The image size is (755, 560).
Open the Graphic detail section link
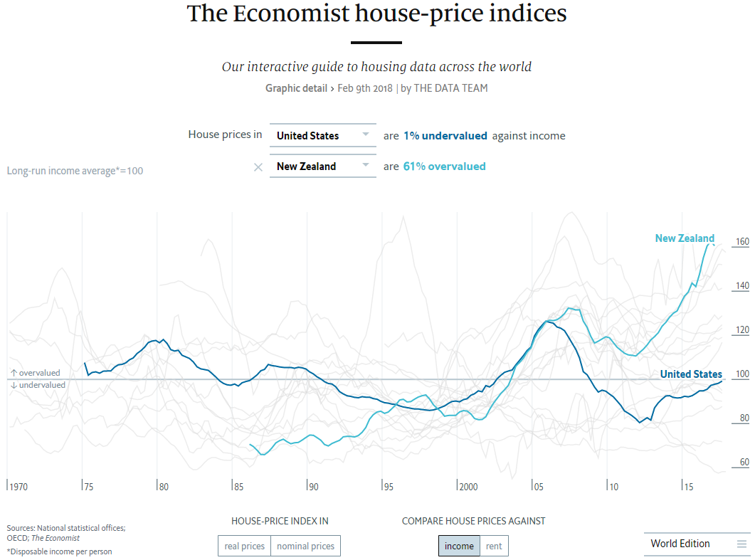click(x=296, y=88)
